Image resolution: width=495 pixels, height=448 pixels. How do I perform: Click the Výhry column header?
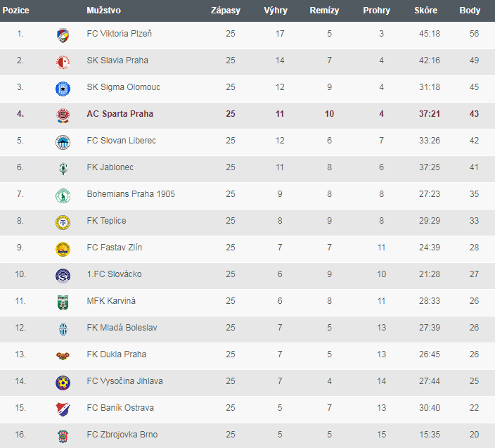tap(276, 11)
